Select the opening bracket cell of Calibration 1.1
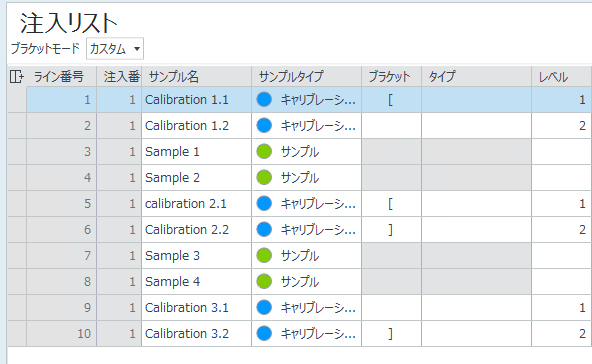The image size is (592, 364). click(391, 100)
